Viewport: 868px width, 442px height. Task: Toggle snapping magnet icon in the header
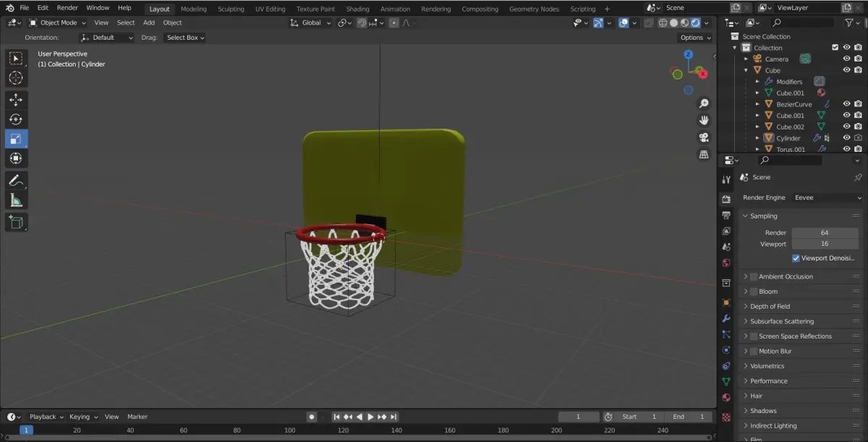(x=362, y=22)
